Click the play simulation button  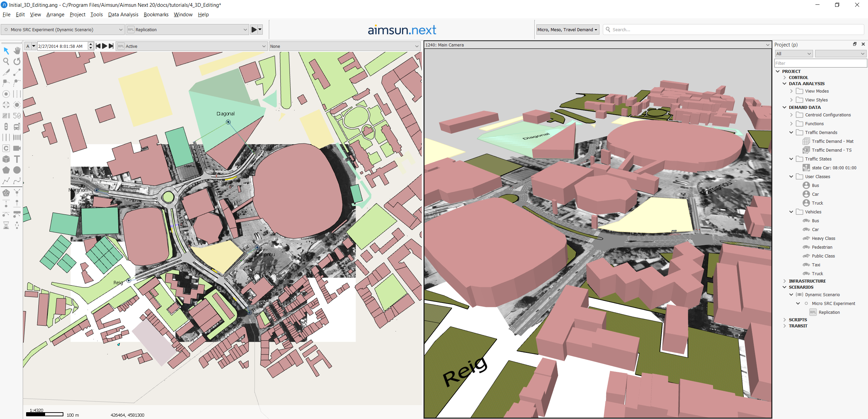(x=254, y=30)
